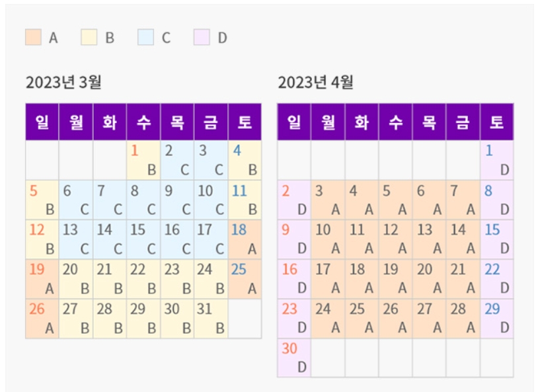Viewport: 536px width, 392px height.
Task: Select March 6 cell marked C
Action: tap(76, 200)
